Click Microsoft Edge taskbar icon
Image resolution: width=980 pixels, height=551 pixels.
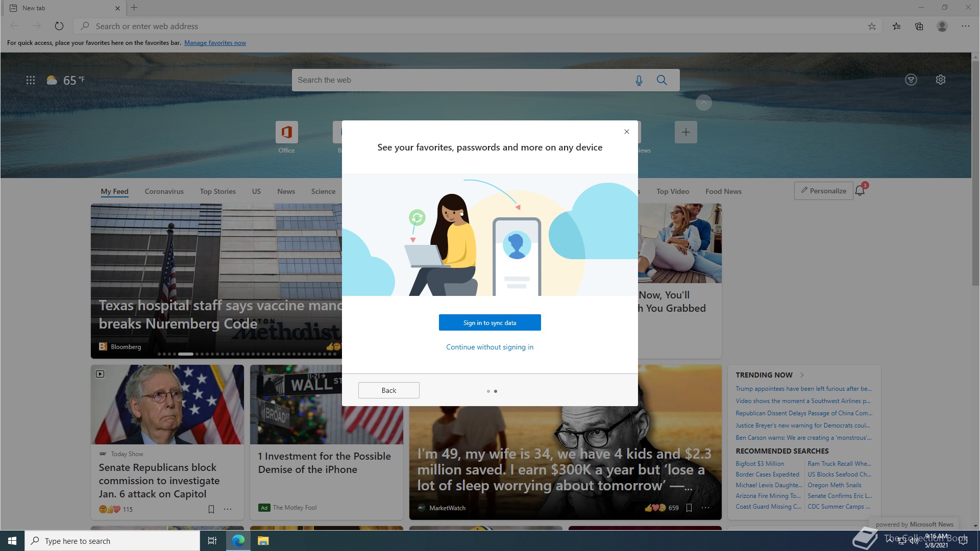coord(238,541)
